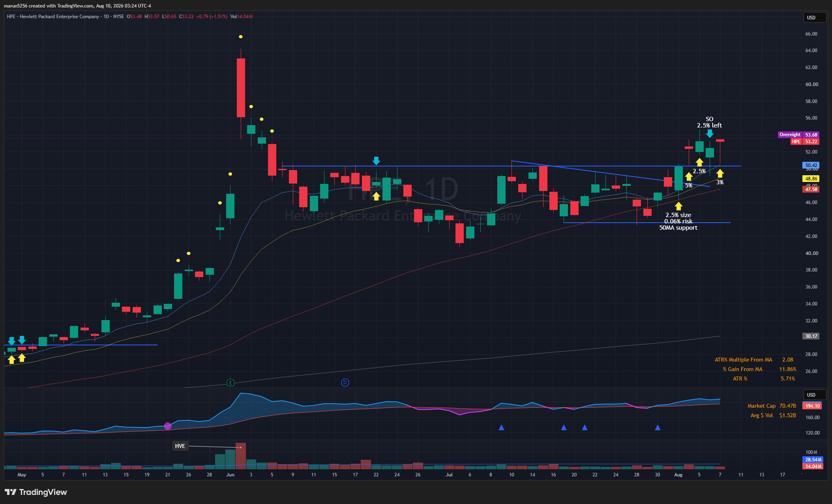Open the indicator pane USD currency selector
Viewport: 832px width, 504px height.
click(815, 395)
